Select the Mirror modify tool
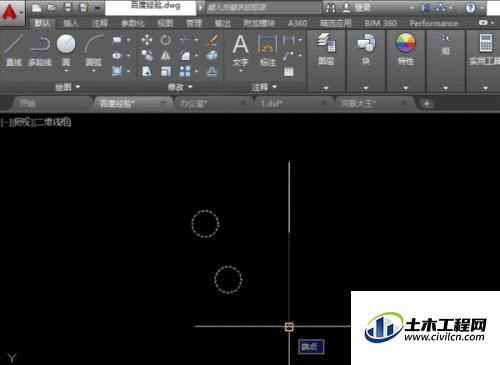The height and width of the screenshot is (365, 500). (165, 55)
